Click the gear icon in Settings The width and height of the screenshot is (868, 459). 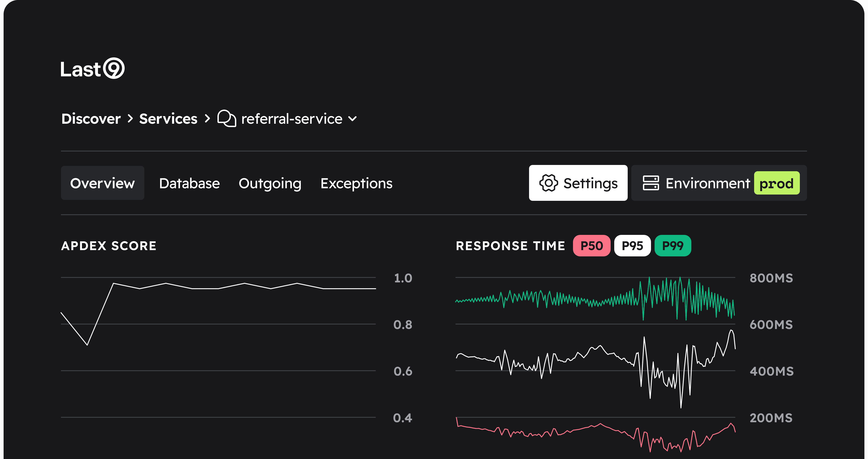pos(549,183)
